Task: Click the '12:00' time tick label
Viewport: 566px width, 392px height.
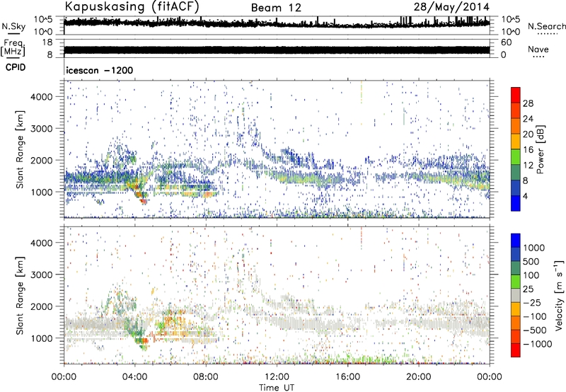Action: coord(277,377)
